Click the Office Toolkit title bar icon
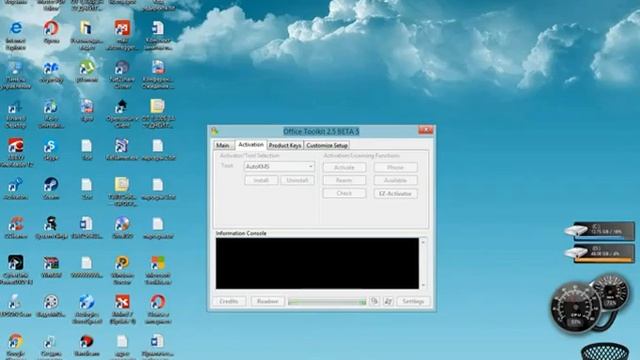This screenshot has height=360, width=640. pos(215,131)
